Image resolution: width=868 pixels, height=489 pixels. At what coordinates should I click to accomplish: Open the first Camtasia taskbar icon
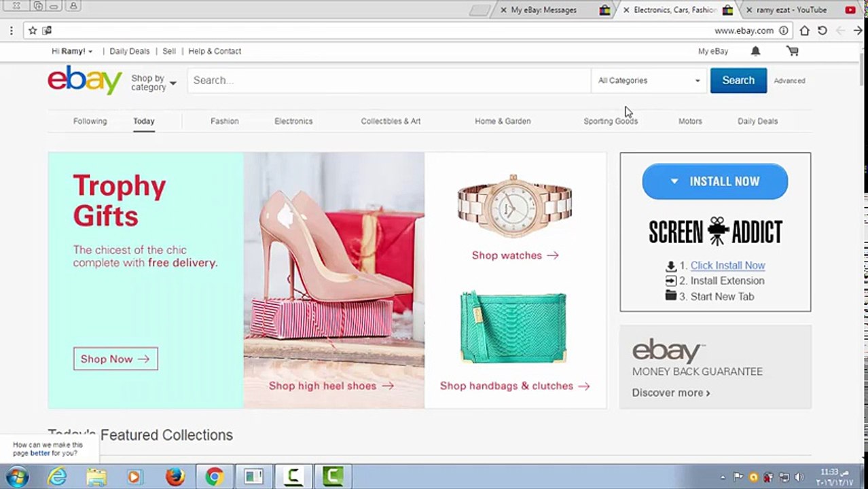point(293,477)
